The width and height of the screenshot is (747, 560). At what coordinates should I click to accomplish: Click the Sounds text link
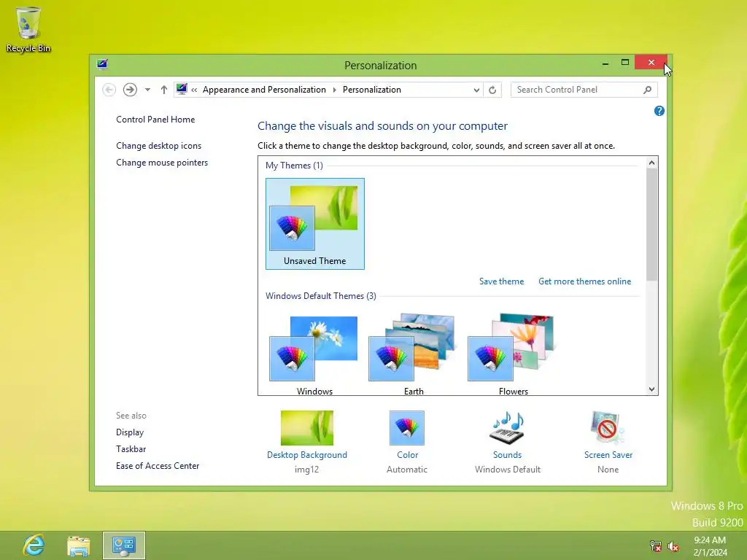[508, 455]
